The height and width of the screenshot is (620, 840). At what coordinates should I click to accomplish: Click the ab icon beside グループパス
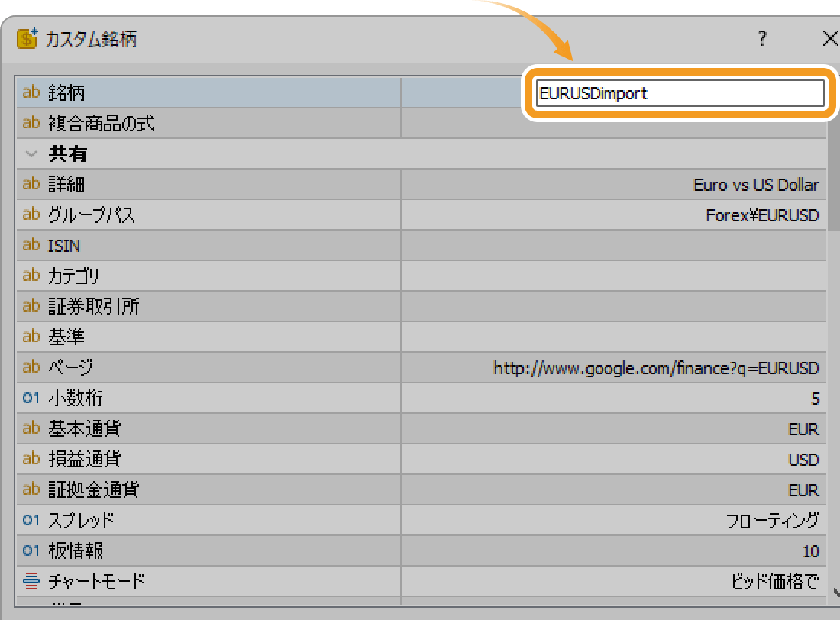click(31, 215)
